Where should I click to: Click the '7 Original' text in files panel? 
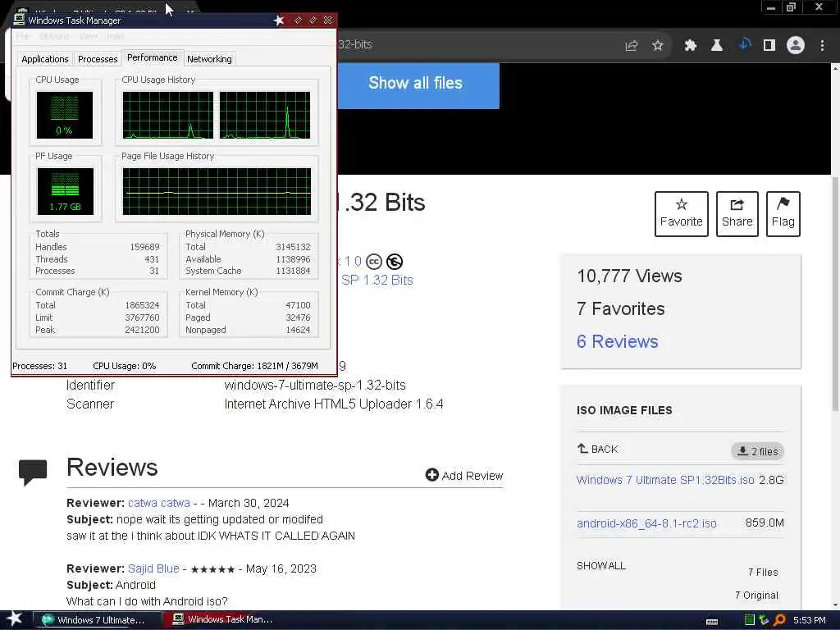756,596
